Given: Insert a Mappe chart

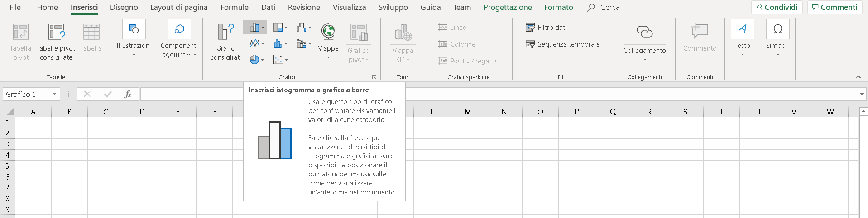Looking at the screenshot, I should pyautogui.click(x=328, y=41).
